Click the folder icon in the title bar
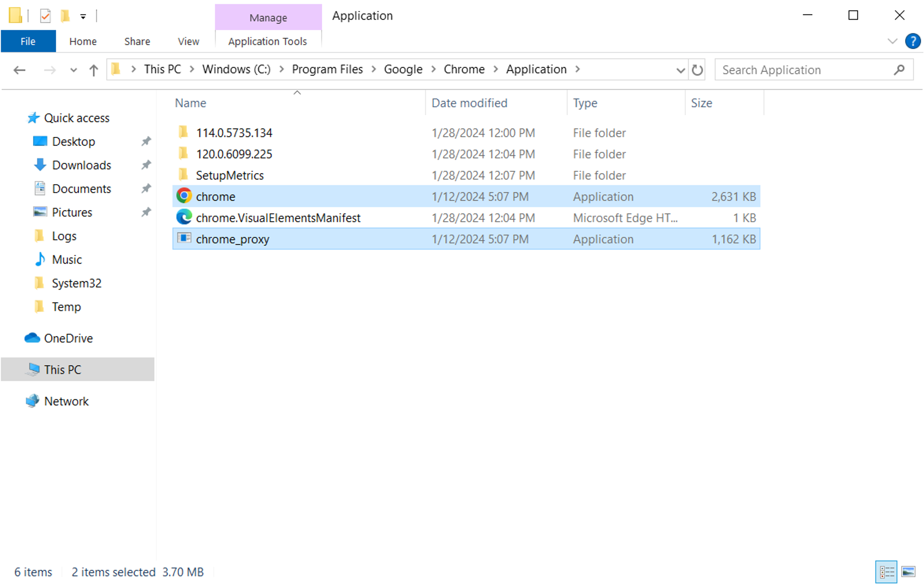 (15, 16)
